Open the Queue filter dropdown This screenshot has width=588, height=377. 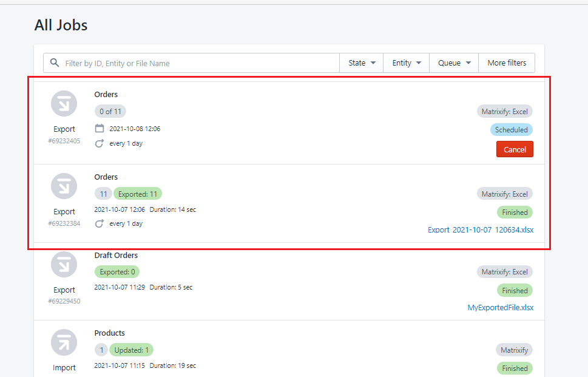click(x=454, y=63)
